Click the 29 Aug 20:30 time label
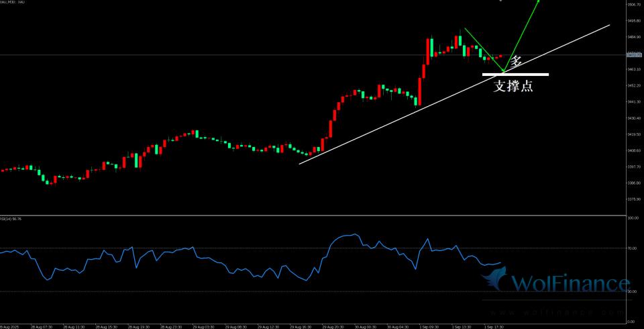This screenshot has width=644, height=329. tap(333, 326)
